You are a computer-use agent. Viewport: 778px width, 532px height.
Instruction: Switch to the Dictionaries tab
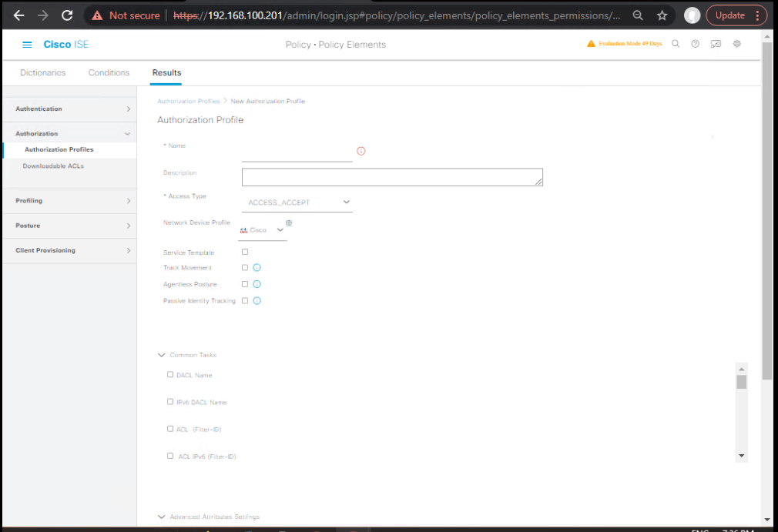coord(42,72)
